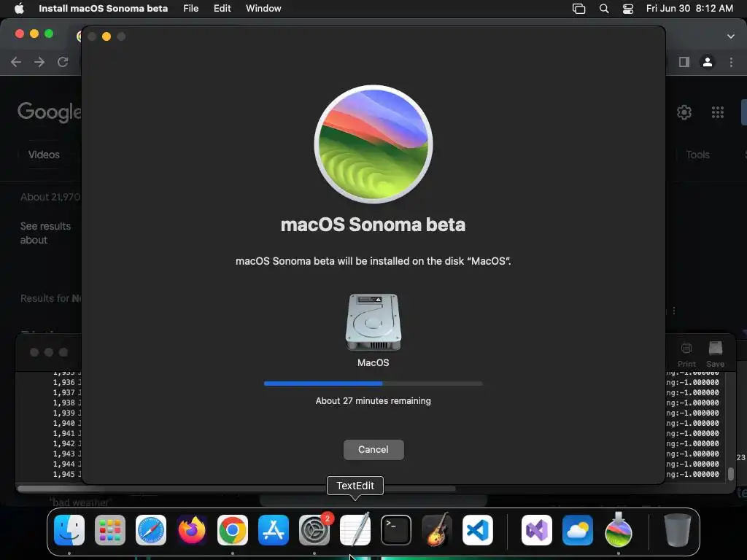Go forward in Chrome browser
Screen dimensions: 747x560
[39, 62]
